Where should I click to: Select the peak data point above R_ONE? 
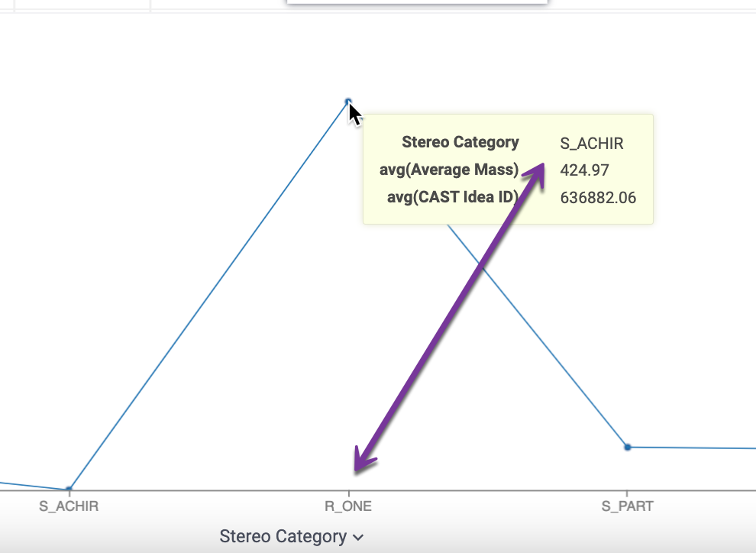click(349, 102)
